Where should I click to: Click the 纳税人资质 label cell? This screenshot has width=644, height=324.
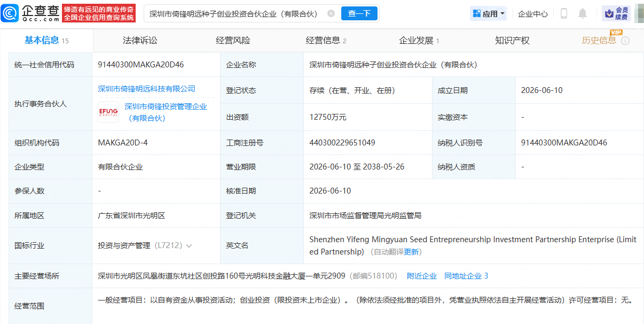click(x=474, y=167)
